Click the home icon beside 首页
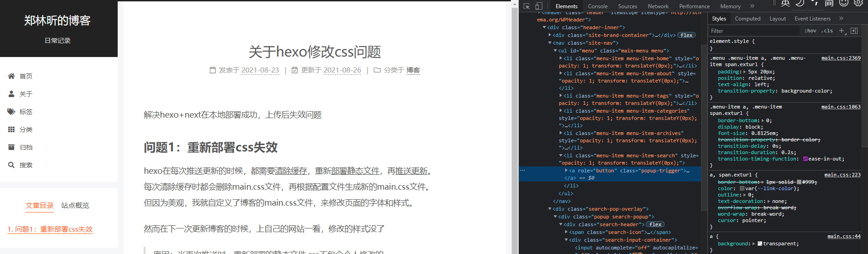Screen dimensions: 868x254 tap(11, 76)
